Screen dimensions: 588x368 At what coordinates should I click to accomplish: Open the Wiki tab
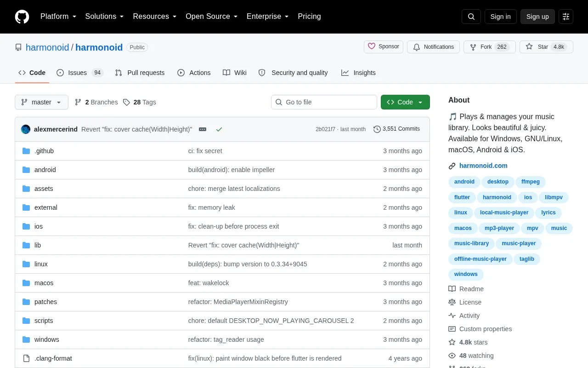coord(235,73)
